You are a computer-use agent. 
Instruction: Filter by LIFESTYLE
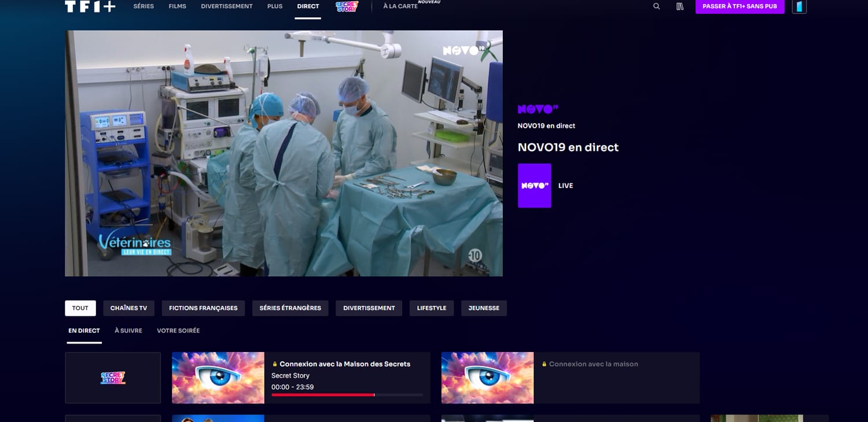(432, 308)
